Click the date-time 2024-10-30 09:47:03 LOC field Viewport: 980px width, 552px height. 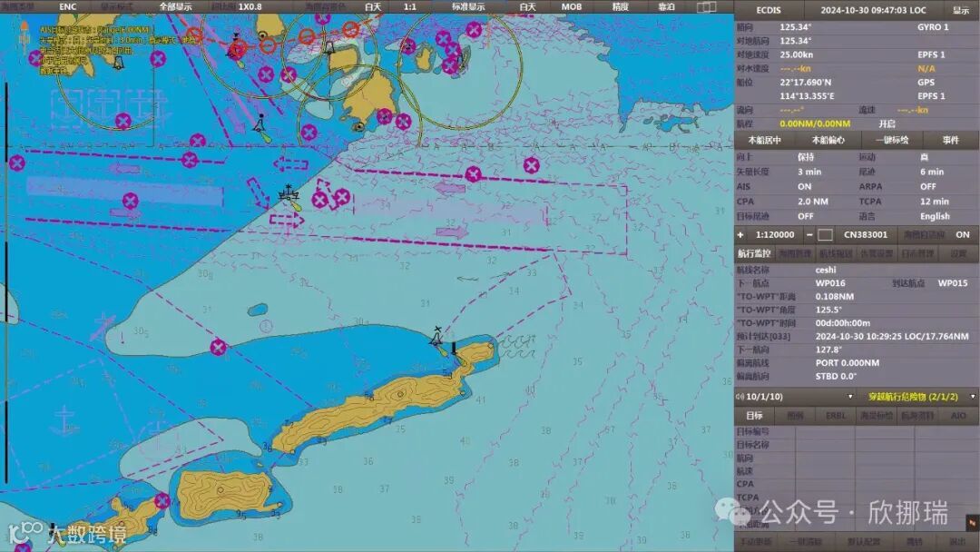tap(874, 10)
